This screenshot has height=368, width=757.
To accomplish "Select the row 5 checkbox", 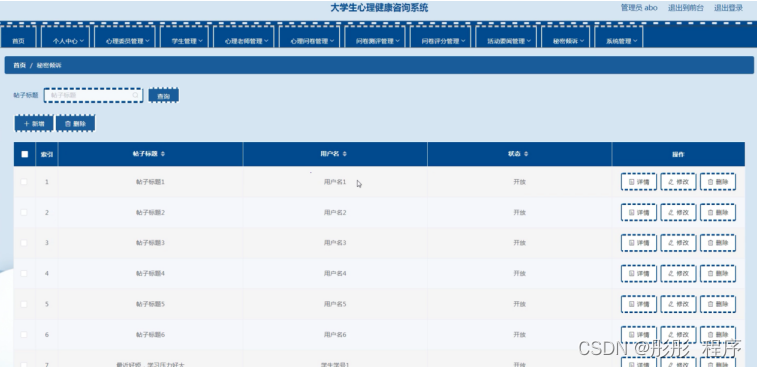I will pos(24,304).
